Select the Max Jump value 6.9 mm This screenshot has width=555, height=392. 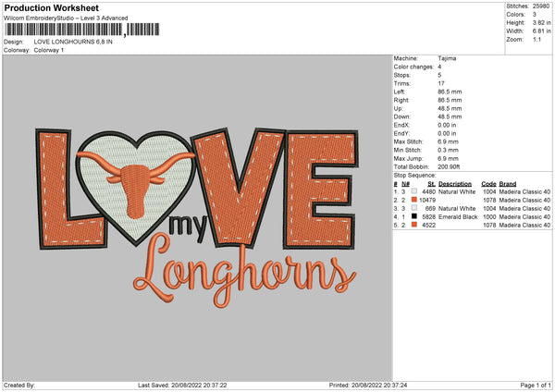point(448,158)
